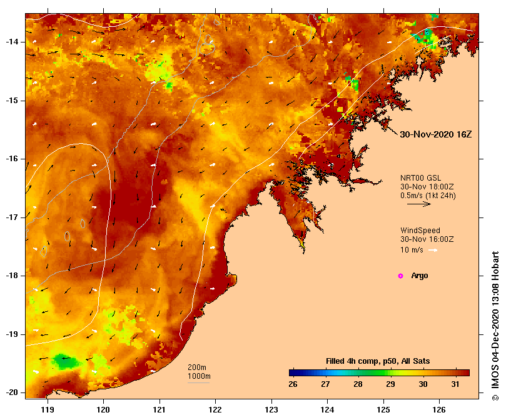The height and width of the screenshot is (420, 506).
Task: Click the magenta Argo marker symbol
Action: click(x=400, y=276)
